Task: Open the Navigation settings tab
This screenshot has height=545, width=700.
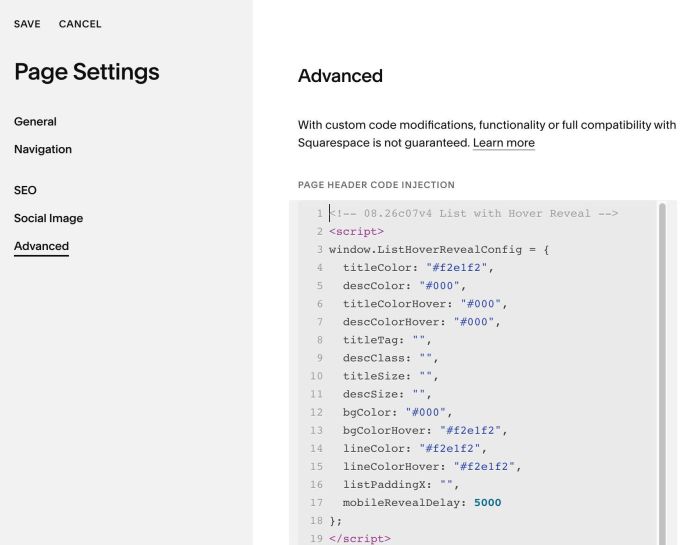Action: tap(43, 149)
